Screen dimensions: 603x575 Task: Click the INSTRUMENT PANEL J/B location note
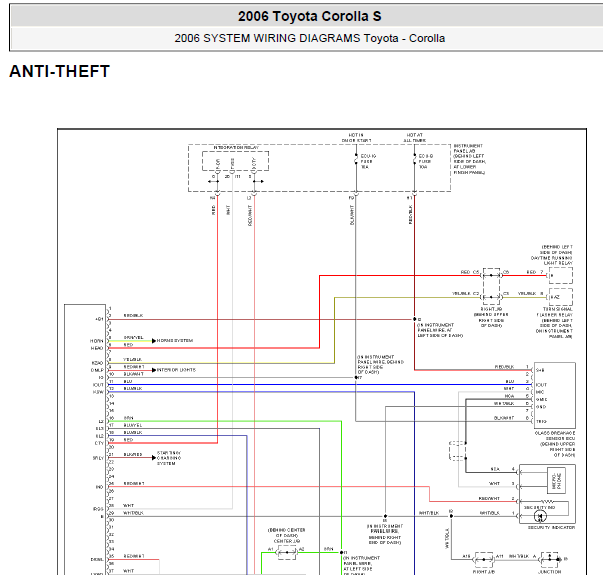[x=469, y=159]
